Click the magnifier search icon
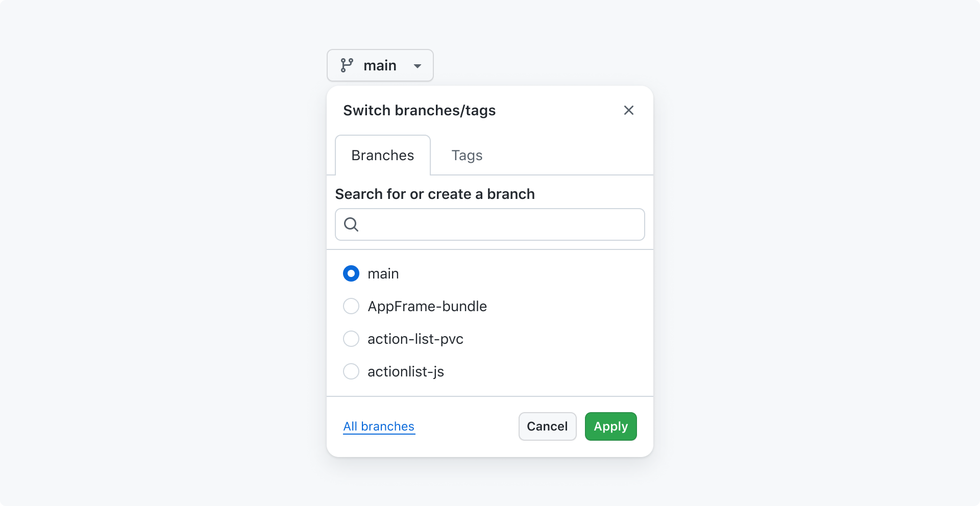The image size is (980, 506). (x=351, y=224)
